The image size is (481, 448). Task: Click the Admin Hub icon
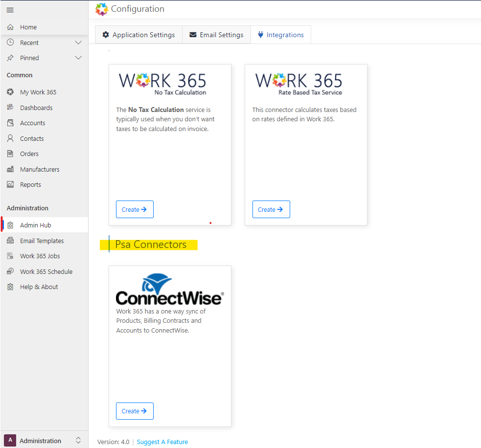coord(10,225)
